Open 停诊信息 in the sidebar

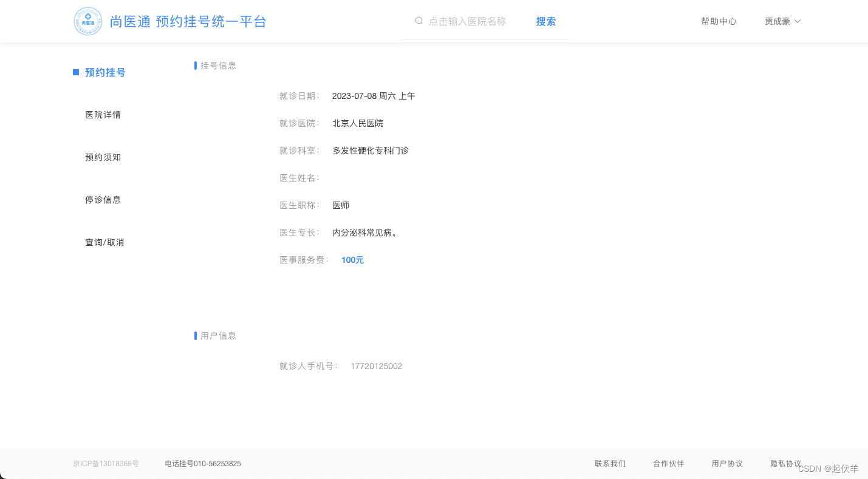tap(103, 200)
